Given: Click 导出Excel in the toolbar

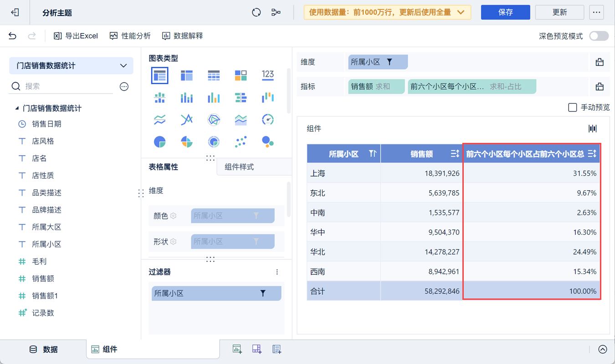Looking at the screenshot, I should [76, 36].
